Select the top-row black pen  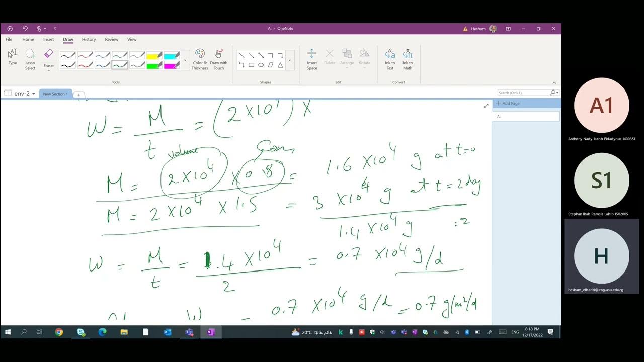click(68, 55)
